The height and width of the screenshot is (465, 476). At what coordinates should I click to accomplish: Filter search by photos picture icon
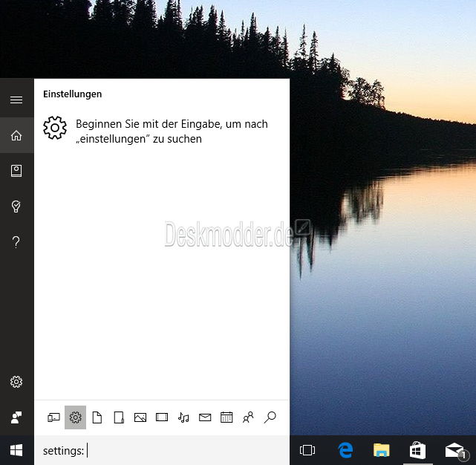click(x=140, y=417)
